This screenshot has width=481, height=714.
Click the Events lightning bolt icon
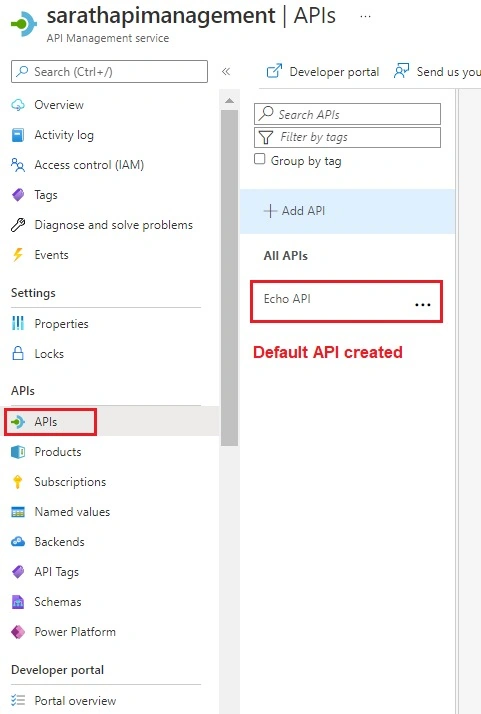coord(18,255)
